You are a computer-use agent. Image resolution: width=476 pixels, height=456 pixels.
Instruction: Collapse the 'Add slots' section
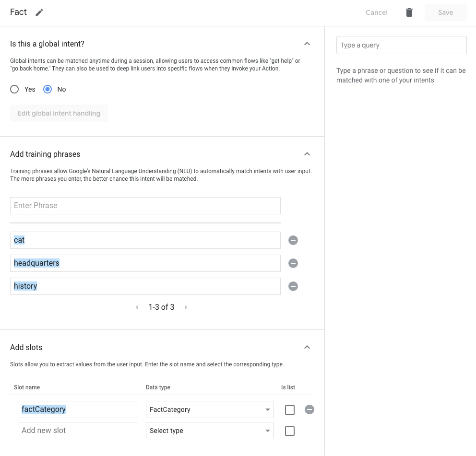[x=307, y=347]
